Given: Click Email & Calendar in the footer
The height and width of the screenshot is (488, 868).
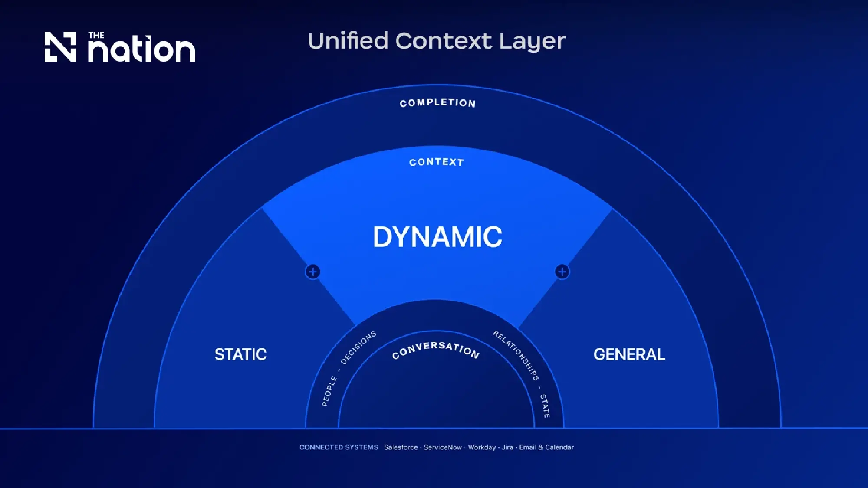Looking at the screenshot, I should pyautogui.click(x=546, y=447).
